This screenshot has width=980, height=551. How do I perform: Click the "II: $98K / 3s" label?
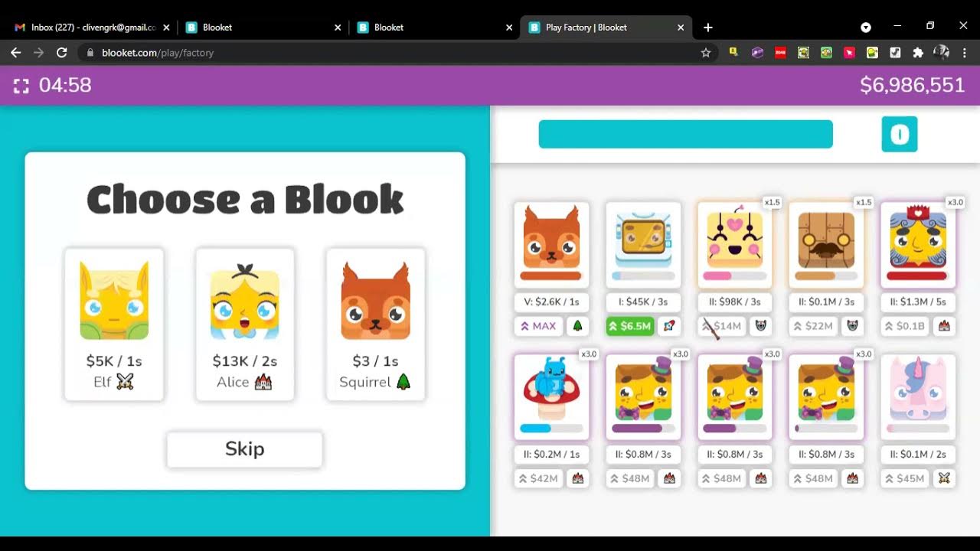(x=735, y=302)
